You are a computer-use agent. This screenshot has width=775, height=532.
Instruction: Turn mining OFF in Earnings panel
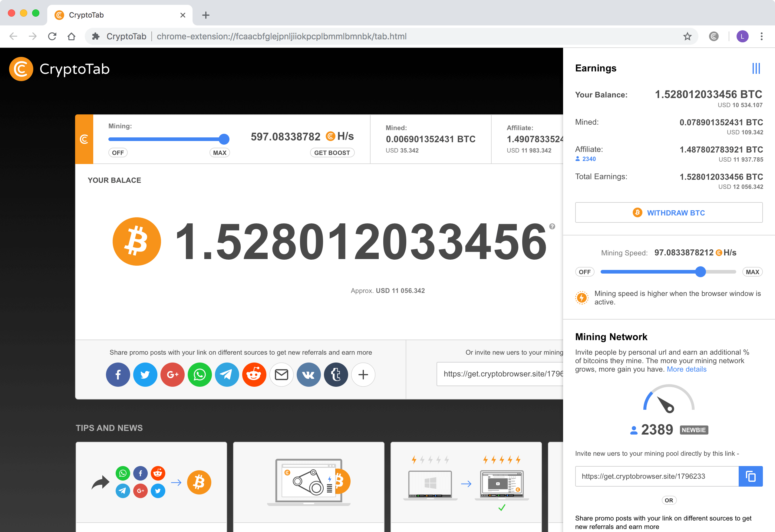click(x=585, y=272)
